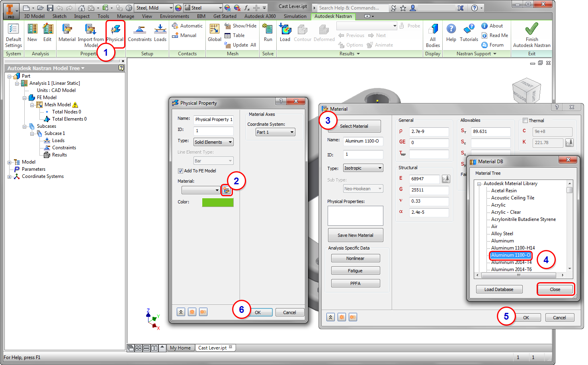Switch to the Sketch ribbon tab
The width and height of the screenshot is (588, 365).
click(x=59, y=16)
